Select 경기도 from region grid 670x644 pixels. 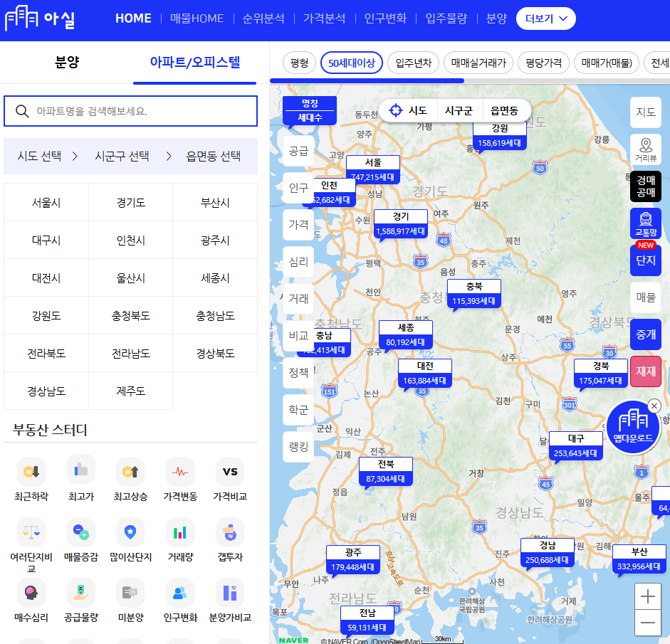(131, 202)
